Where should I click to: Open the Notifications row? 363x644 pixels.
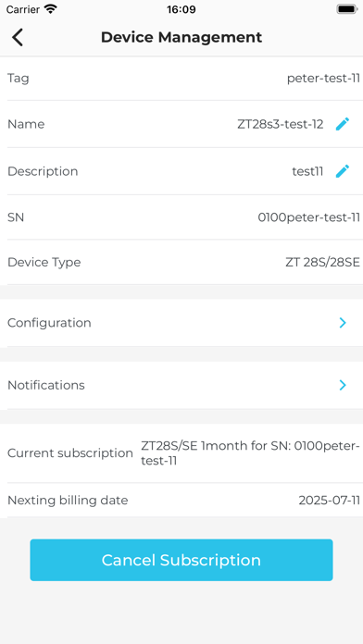(181, 385)
